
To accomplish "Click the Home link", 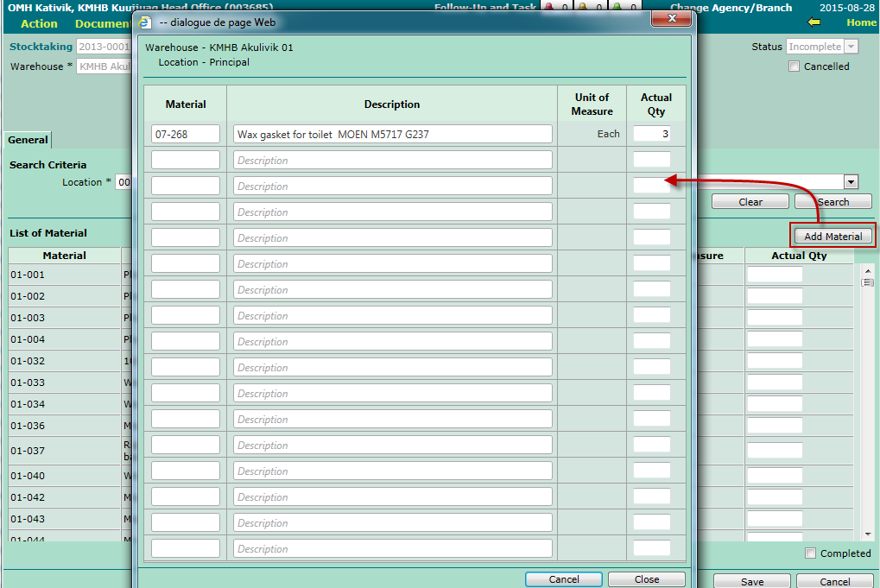I will [x=861, y=22].
